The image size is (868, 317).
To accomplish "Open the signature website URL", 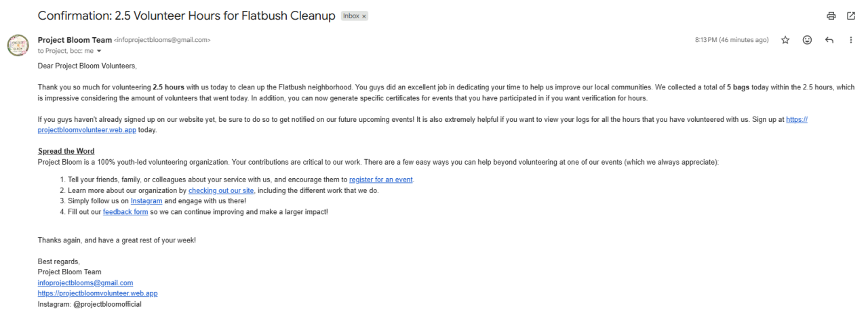I will [98, 293].
